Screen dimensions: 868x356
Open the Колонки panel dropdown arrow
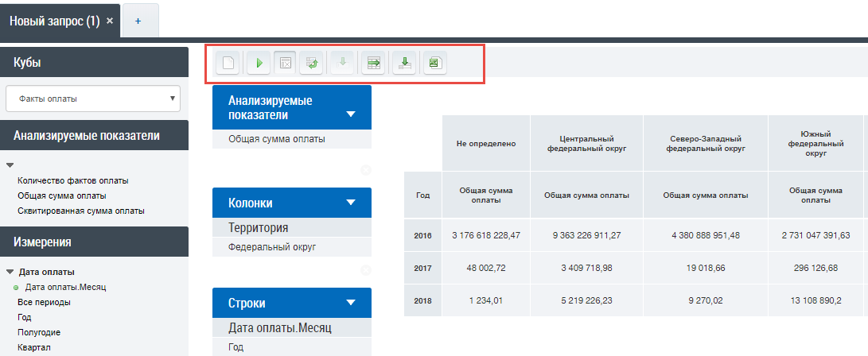tap(351, 203)
